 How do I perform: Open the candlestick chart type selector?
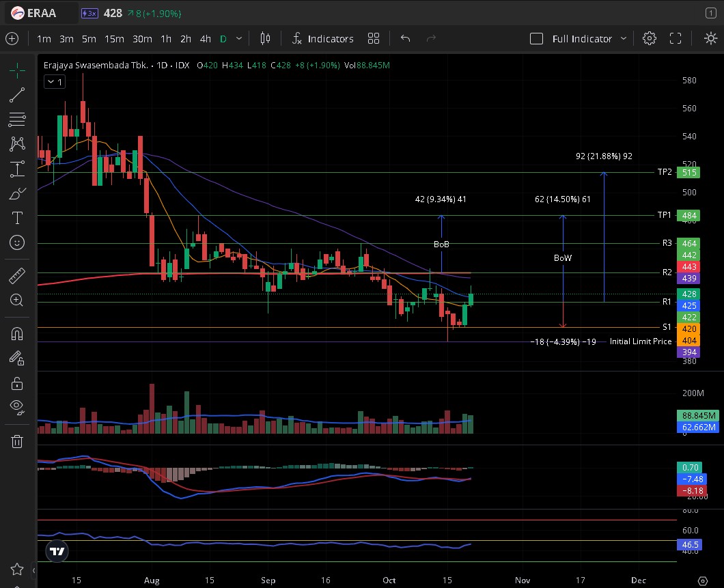tap(265, 38)
